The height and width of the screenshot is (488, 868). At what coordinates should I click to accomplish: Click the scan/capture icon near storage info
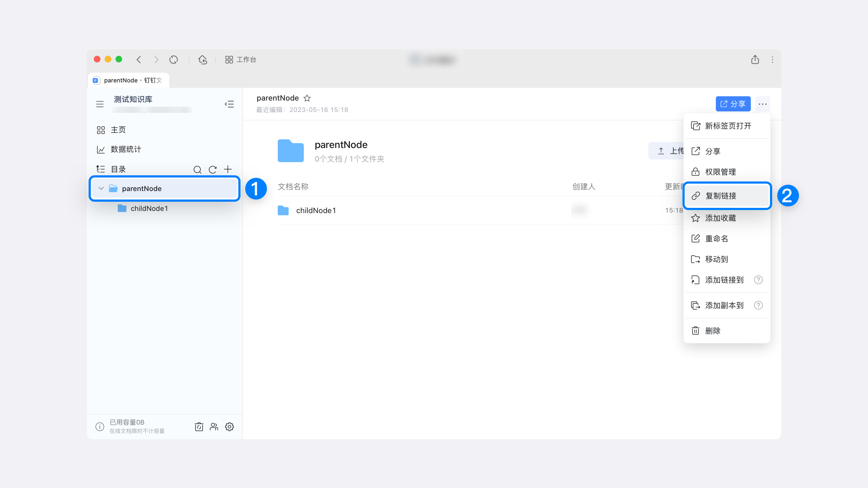coord(199,426)
